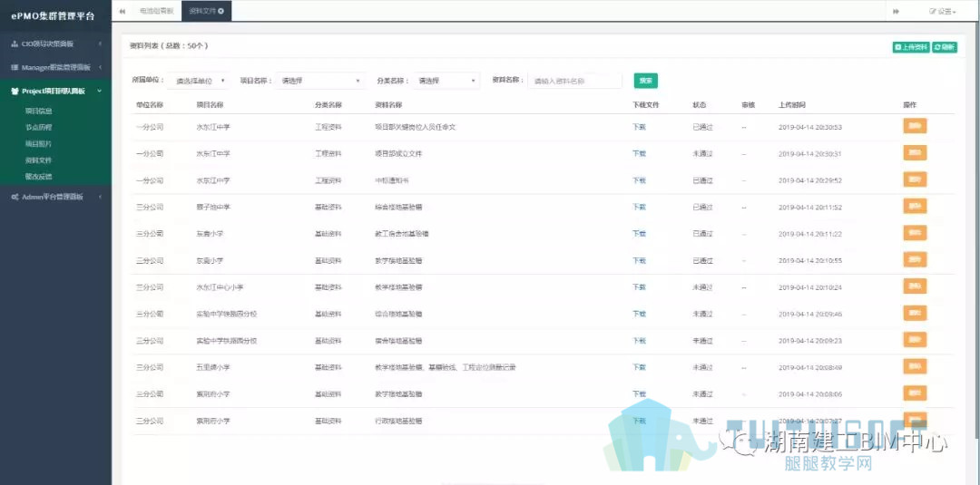The height and width of the screenshot is (485, 980).
Task: Open the 分类名称 filter dropdown
Action: (446, 82)
